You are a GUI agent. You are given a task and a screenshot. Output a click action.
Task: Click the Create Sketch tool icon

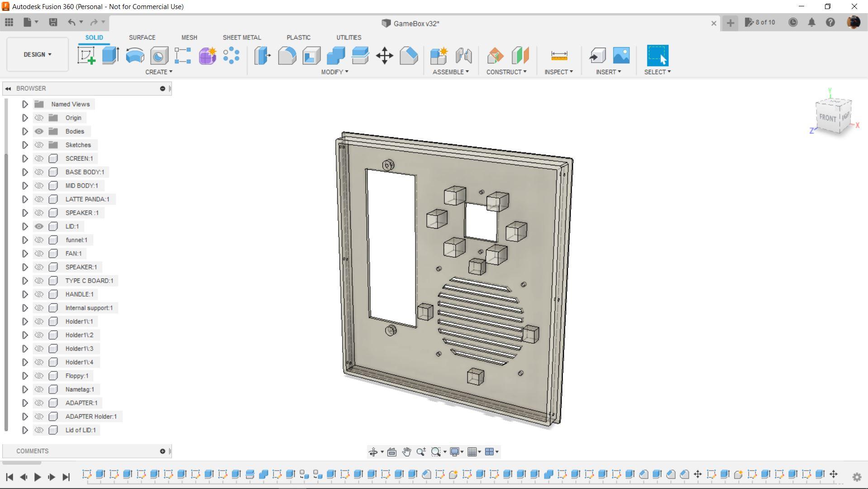[x=86, y=56]
